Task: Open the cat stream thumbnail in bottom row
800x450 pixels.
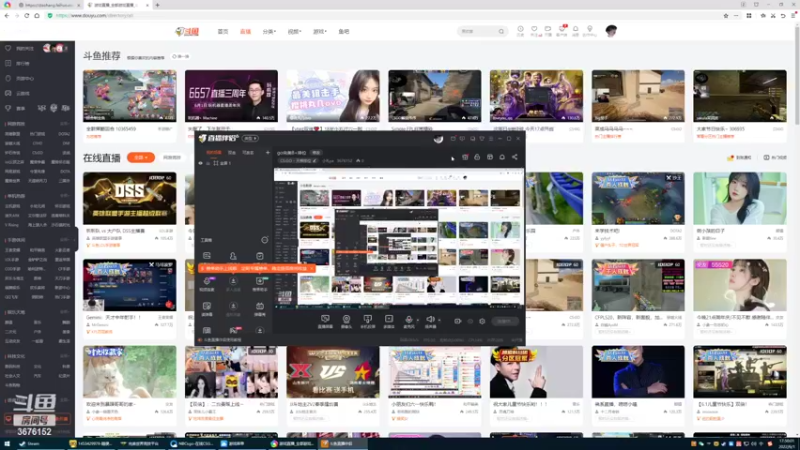Action: coord(130,372)
